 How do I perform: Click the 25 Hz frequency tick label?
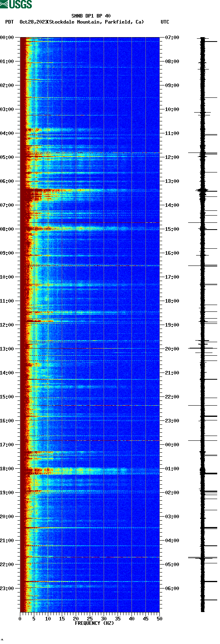tap(90, 619)
